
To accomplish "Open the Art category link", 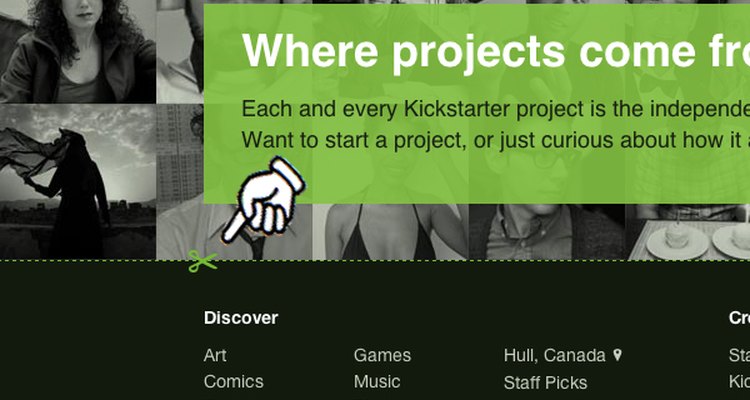I will click(215, 356).
